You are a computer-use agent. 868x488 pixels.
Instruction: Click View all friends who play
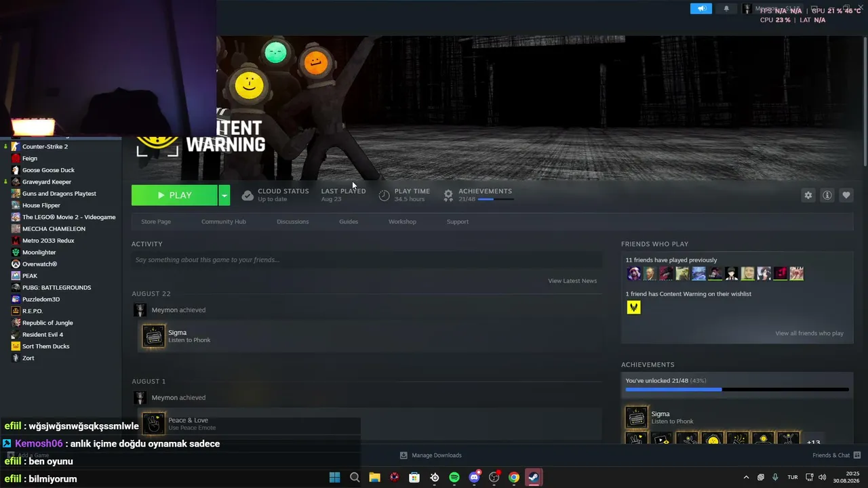pos(810,333)
